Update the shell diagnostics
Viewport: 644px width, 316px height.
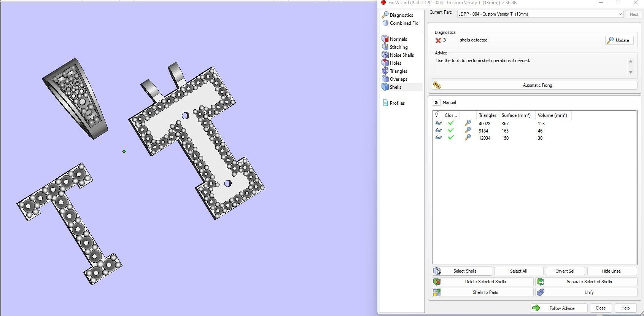[x=619, y=40]
